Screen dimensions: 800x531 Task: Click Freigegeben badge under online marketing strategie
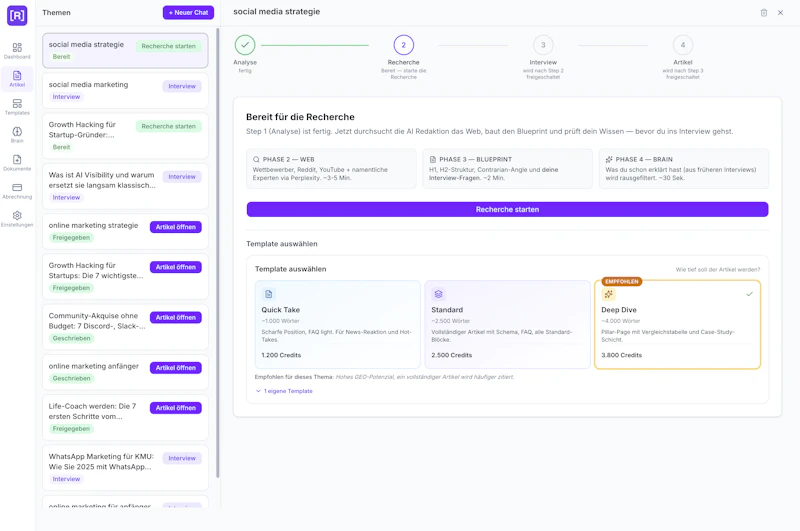[71, 238]
